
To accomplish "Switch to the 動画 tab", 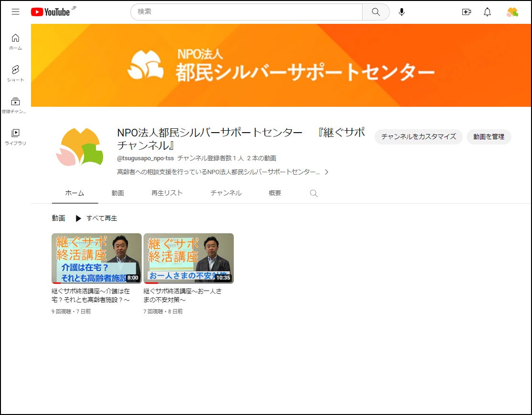I will (118, 193).
